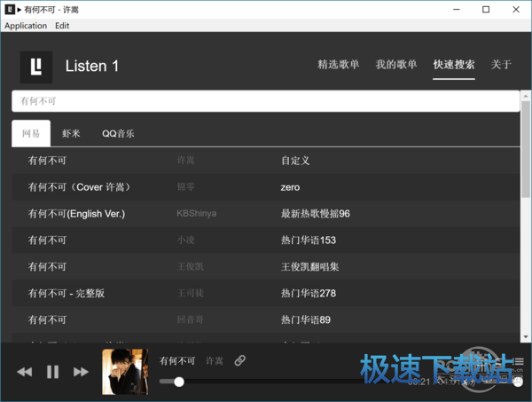Skip to the next track
The height and width of the screenshot is (402, 532).
point(81,372)
